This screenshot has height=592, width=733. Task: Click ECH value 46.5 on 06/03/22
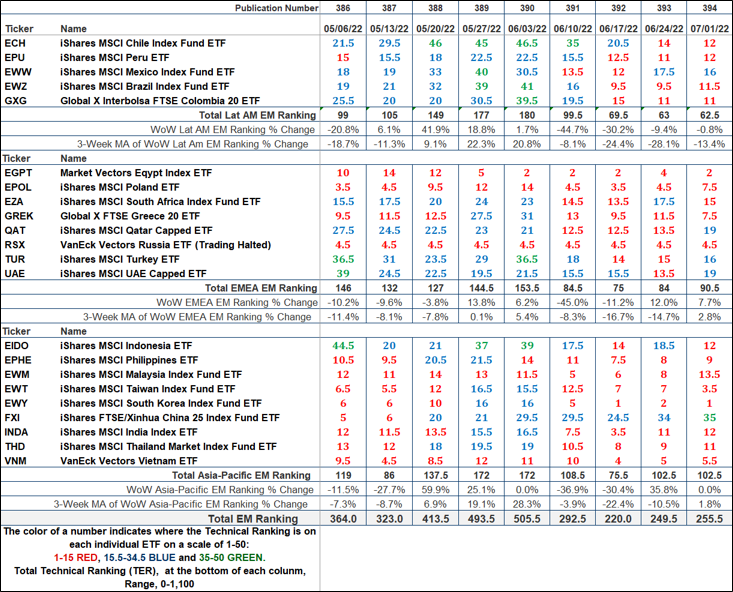coord(527,43)
